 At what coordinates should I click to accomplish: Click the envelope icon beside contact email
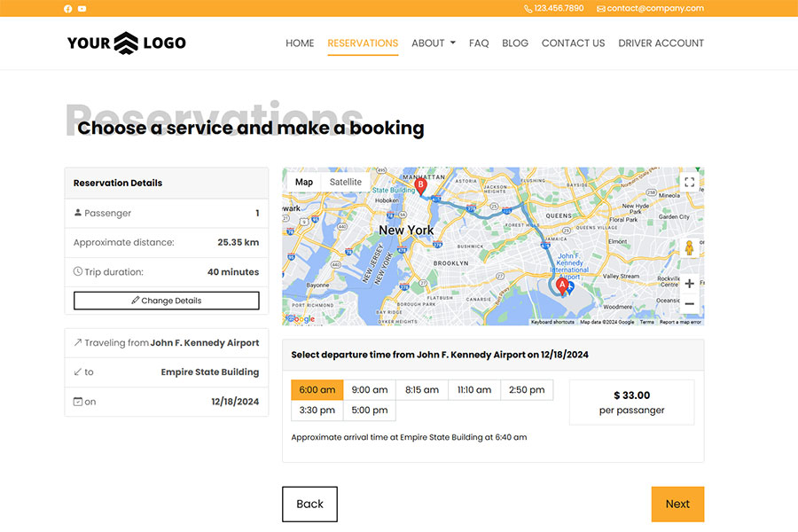[600, 9]
